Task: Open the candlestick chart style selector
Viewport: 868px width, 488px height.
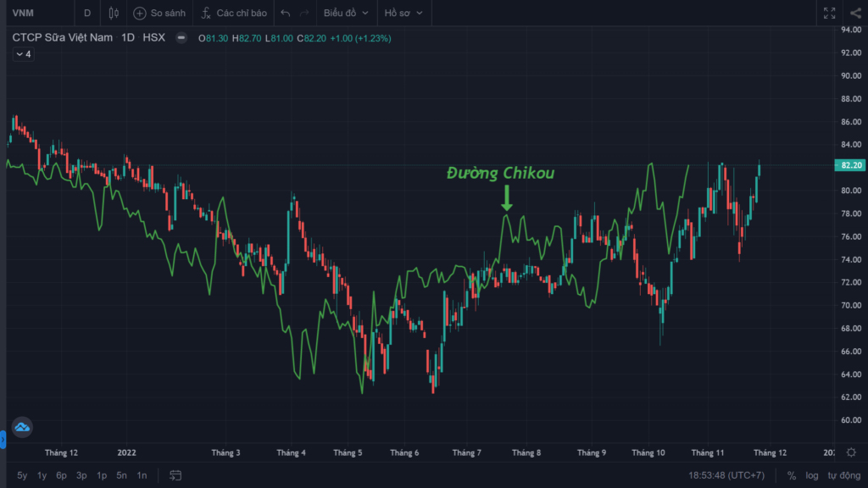Action: click(114, 13)
